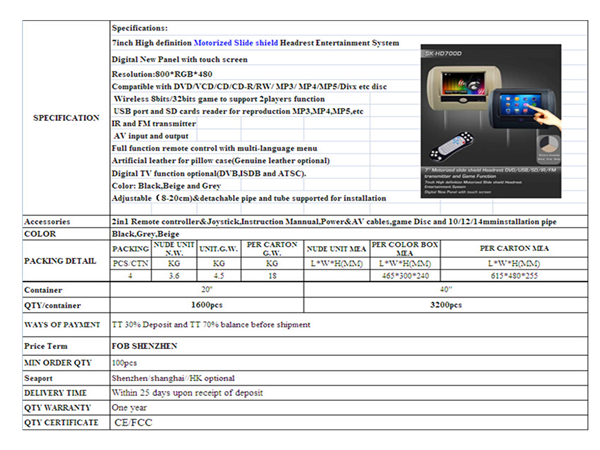Select the 'Accessories' label cell
The width and height of the screenshot is (600, 450).
(x=66, y=222)
